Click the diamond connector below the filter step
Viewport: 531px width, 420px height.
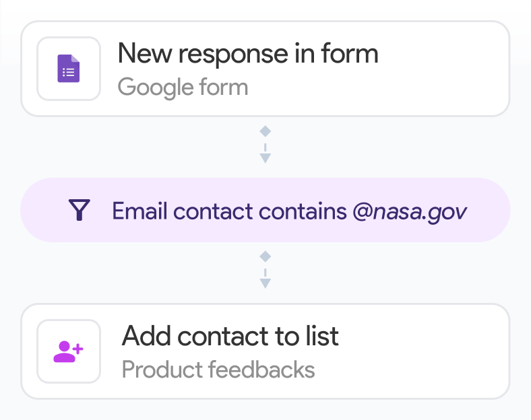(265, 256)
